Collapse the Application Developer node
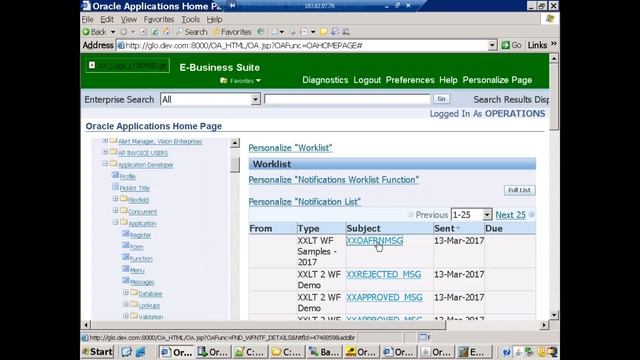 click(105, 164)
